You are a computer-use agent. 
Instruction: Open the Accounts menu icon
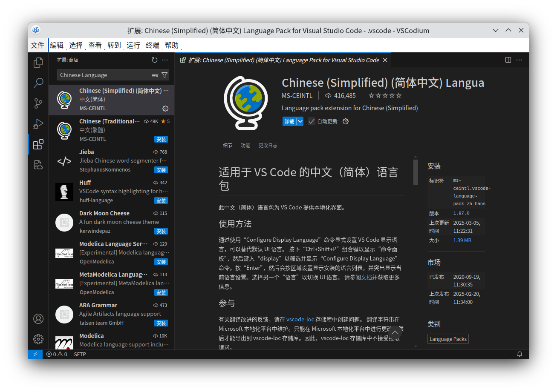tap(38, 319)
